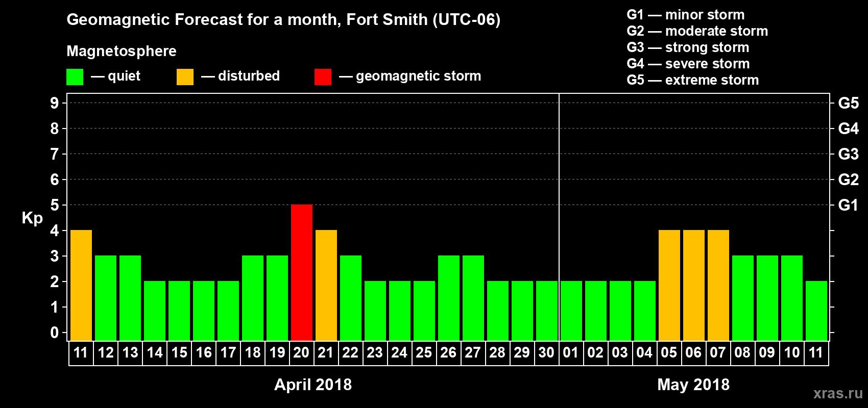Click the Geomagnetic Forecast chart title
The width and height of the screenshot is (868, 408).
(283, 20)
